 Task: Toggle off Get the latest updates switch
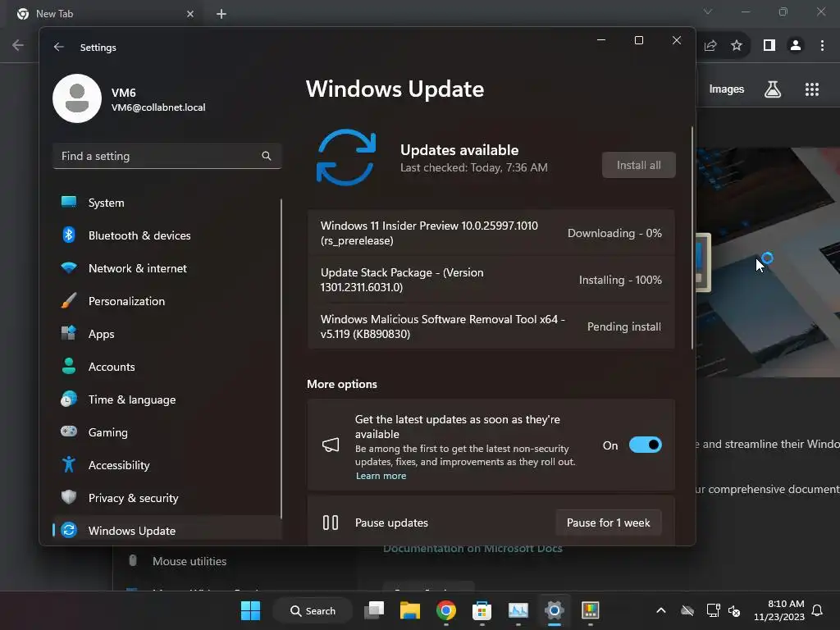[646, 445]
